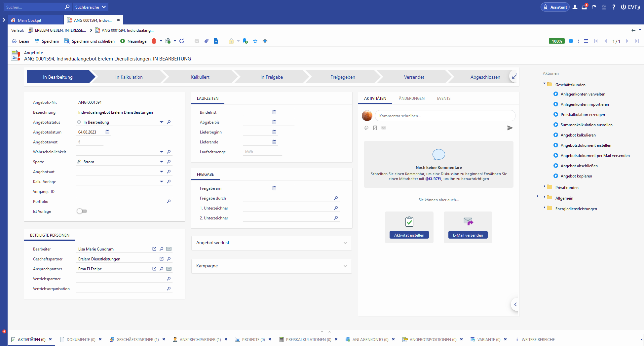The image size is (644, 346).
Task: Click the paperclip attachment icon
Action: pyautogui.click(x=207, y=41)
